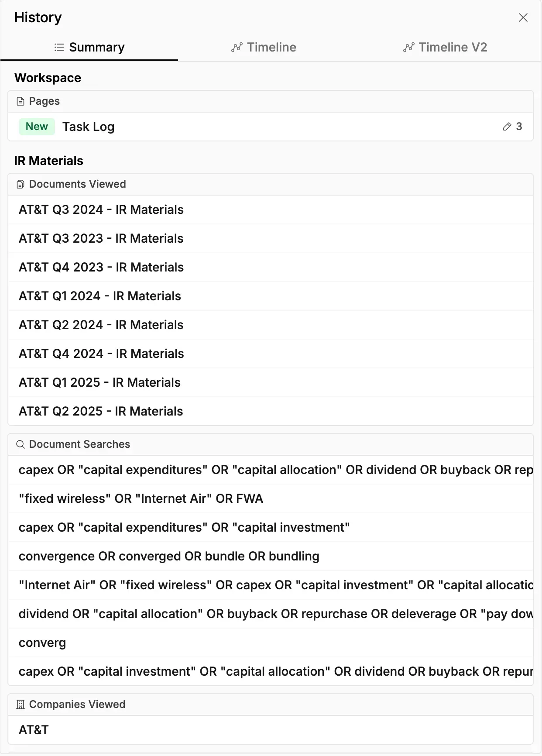Switch to the Timeline tab
Screen dimensions: 542x756
[x=271, y=47]
